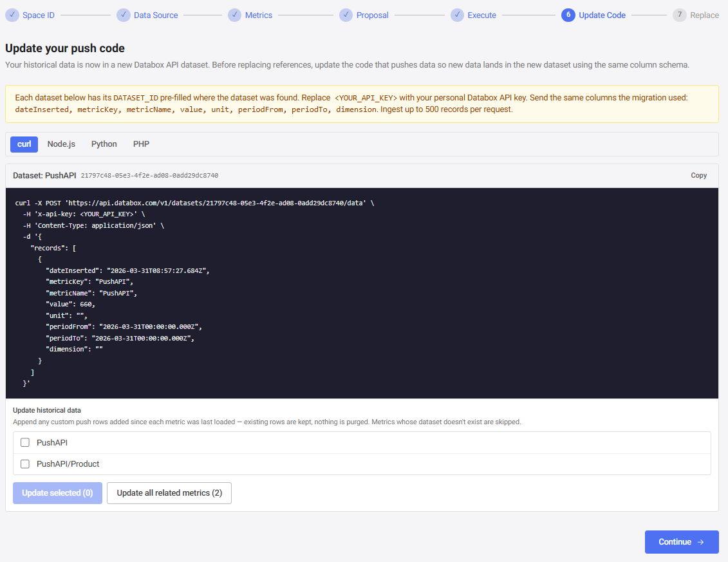Click the Continue button
This screenshot has height=562, width=728.
click(x=682, y=542)
